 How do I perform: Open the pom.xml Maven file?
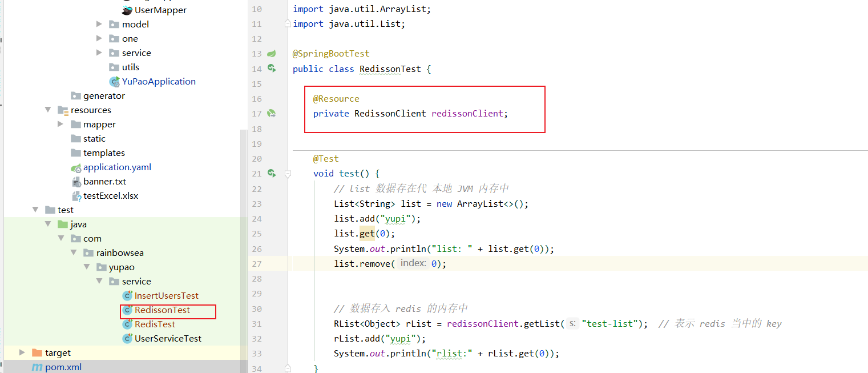(63, 367)
